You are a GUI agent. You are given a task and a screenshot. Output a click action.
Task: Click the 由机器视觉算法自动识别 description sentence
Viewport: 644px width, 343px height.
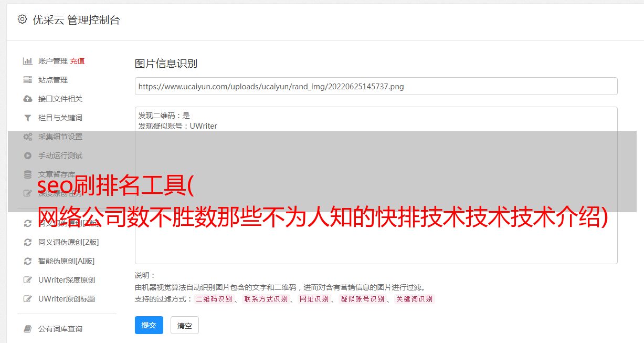point(280,287)
